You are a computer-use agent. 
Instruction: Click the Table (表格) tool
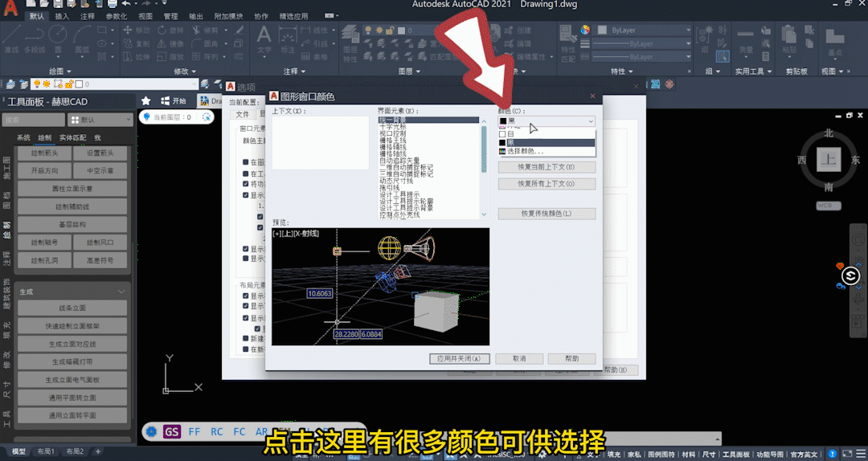tap(314, 56)
